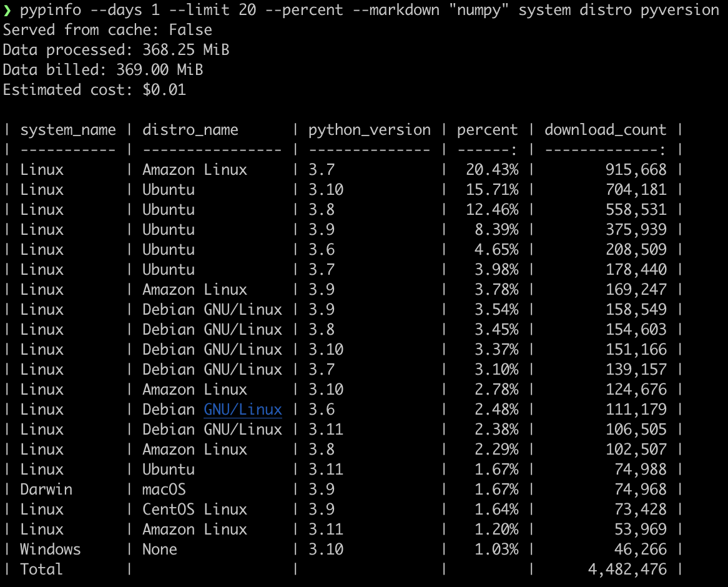Click the CentOS Linux distro name
Viewport: 728px width, 587px height.
(x=195, y=509)
